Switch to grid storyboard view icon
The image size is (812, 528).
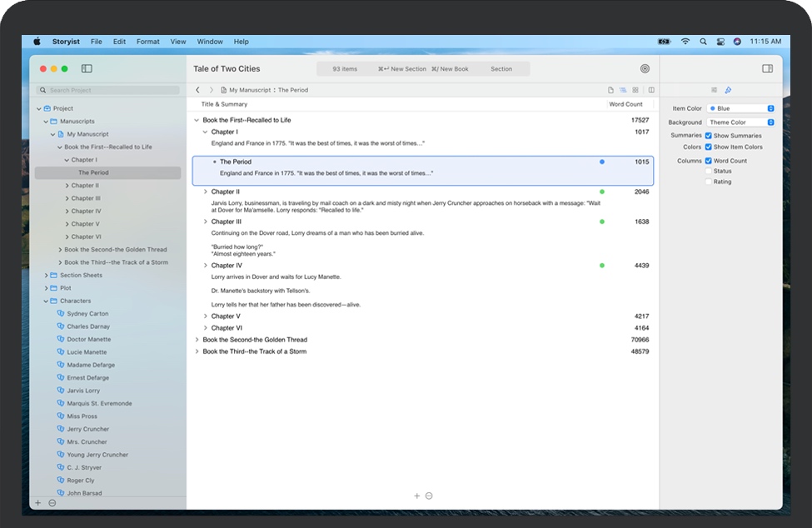tap(635, 90)
